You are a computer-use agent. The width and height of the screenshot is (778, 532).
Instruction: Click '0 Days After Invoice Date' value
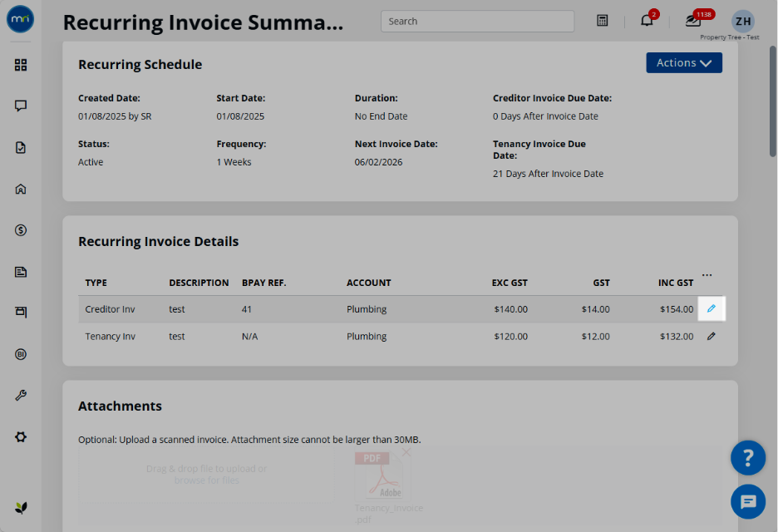[x=545, y=116]
